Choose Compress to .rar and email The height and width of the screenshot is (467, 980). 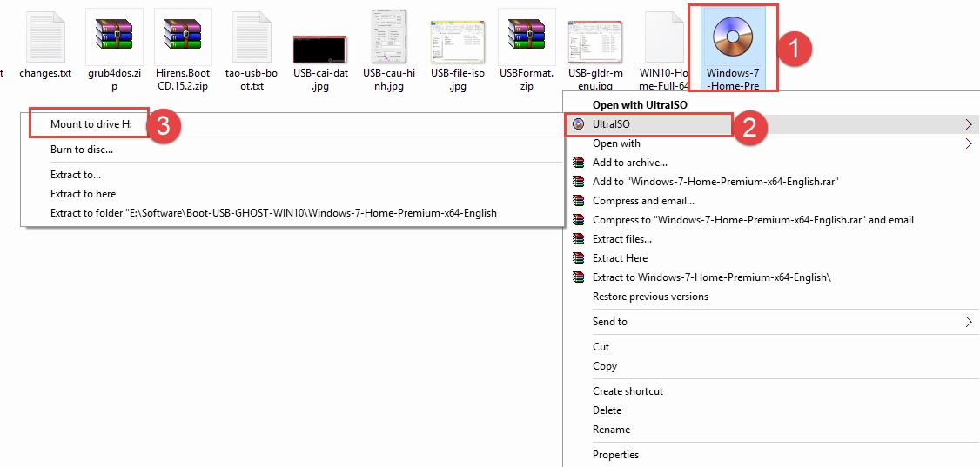[753, 220]
